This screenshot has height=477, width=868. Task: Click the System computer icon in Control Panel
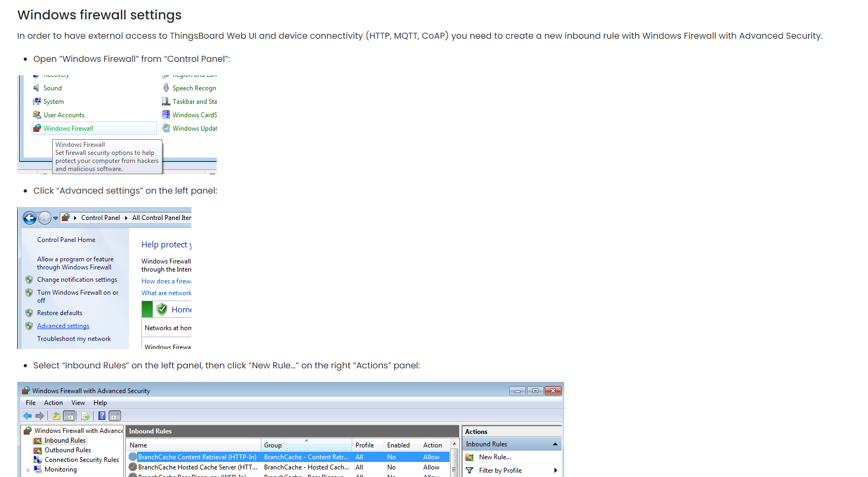pyautogui.click(x=37, y=101)
